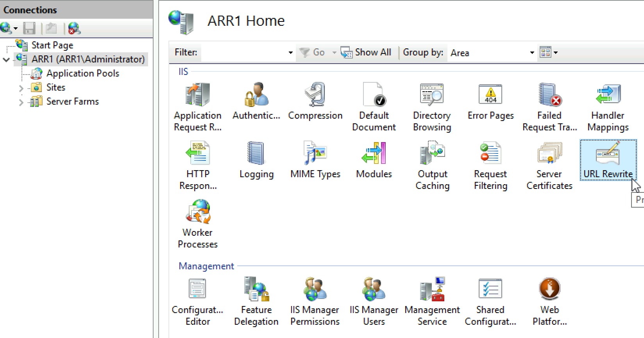Open the Compression feature
This screenshot has height=338, width=644.
point(315,101)
